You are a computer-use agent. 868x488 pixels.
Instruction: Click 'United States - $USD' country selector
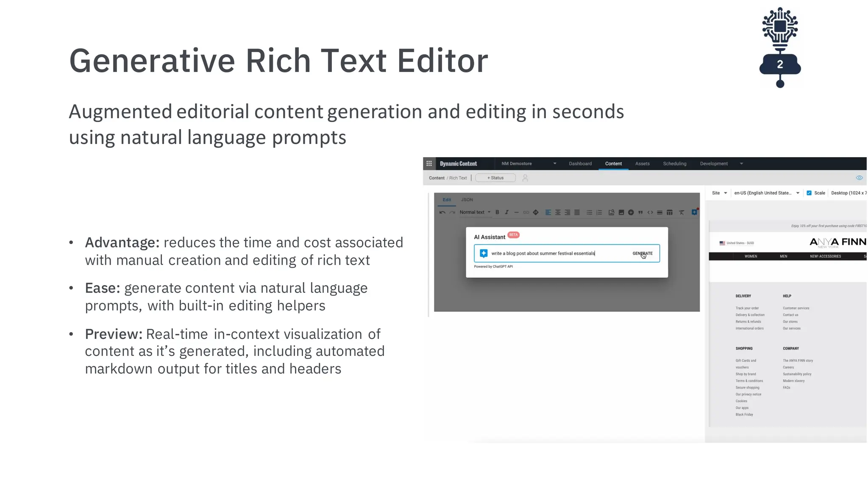[x=737, y=243]
